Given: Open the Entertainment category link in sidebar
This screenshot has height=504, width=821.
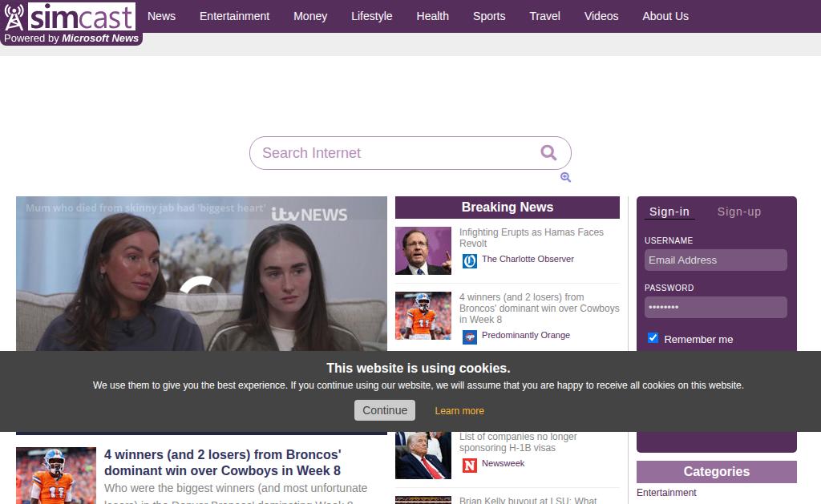Looking at the screenshot, I should click(x=666, y=493).
